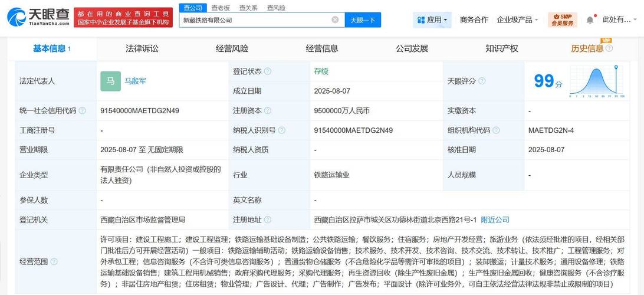The width and height of the screenshot is (644, 295).
Task: Open the 法律诉讼 tab
Action: tap(142, 48)
